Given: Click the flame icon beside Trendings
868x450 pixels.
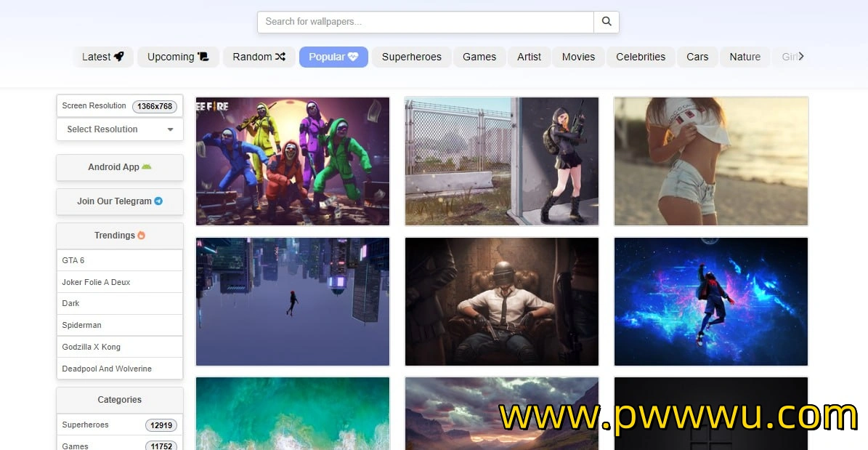Looking at the screenshot, I should click(141, 235).
